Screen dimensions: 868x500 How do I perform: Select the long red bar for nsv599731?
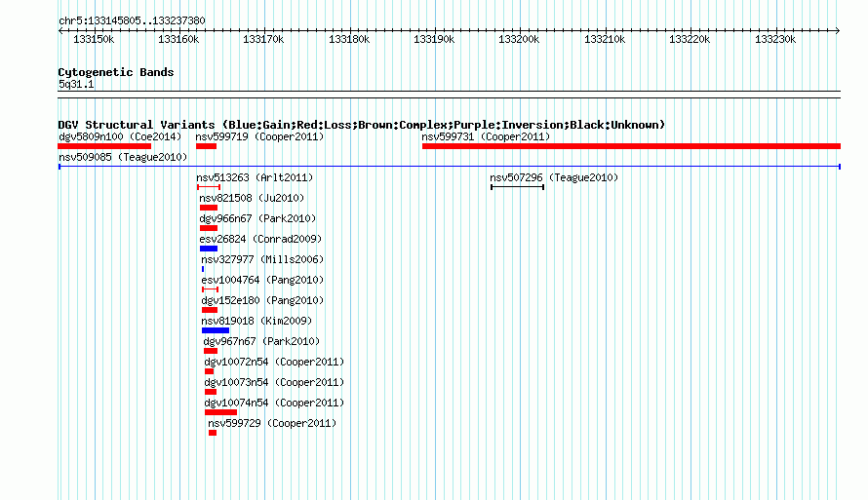tap(631, 146)
